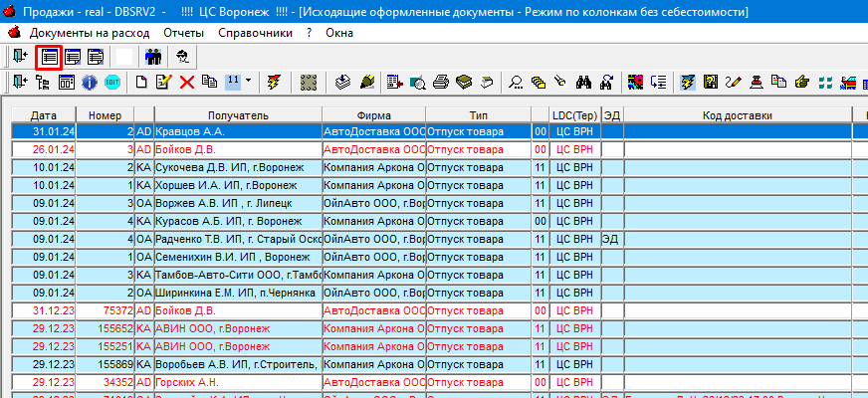Click the Получатель column header
The width and height of the screenshot is (868, 398).
tap(239, 115)
